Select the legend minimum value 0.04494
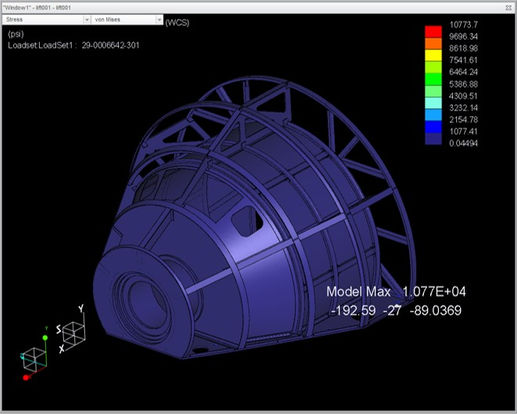The width and height of the screenshot is (517, 414). click(463, 143)
